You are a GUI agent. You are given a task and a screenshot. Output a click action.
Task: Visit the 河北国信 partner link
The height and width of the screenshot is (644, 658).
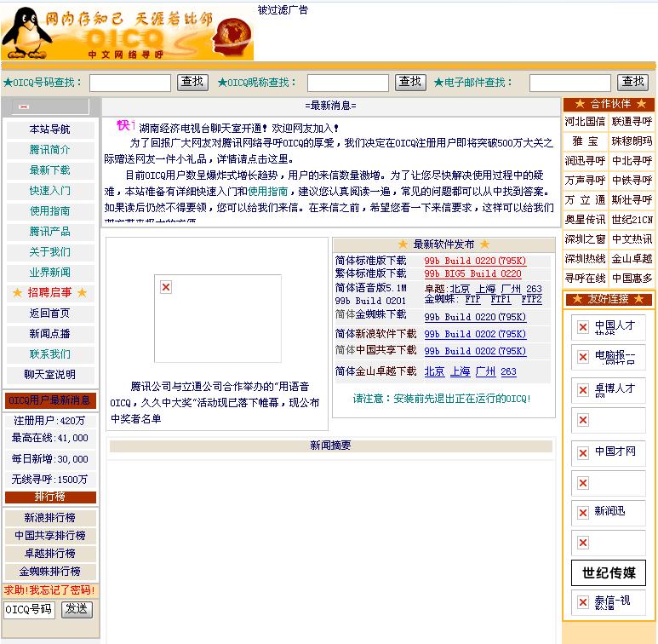(x=585, y=122)
